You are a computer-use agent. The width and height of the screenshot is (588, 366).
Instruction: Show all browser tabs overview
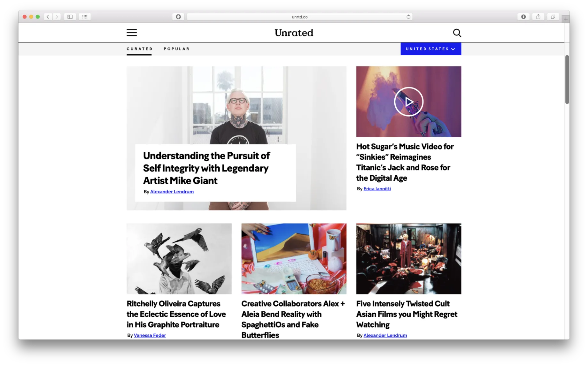pos(553,17)
